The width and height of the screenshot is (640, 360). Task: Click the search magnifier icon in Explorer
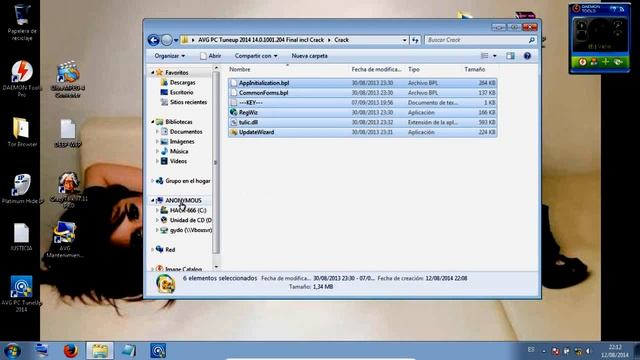tap(531, 40)
